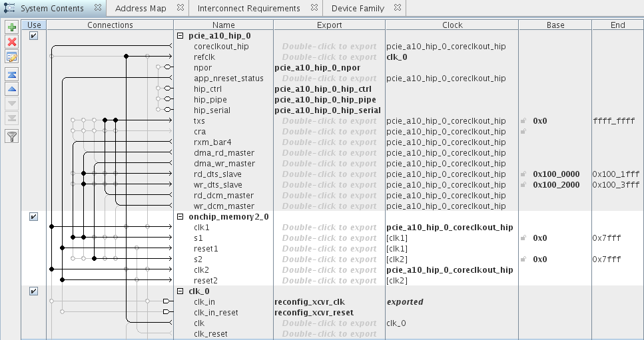The image size is (644, 340).
Task: Close the System Contents tab via its X
Action: [97, 8]
